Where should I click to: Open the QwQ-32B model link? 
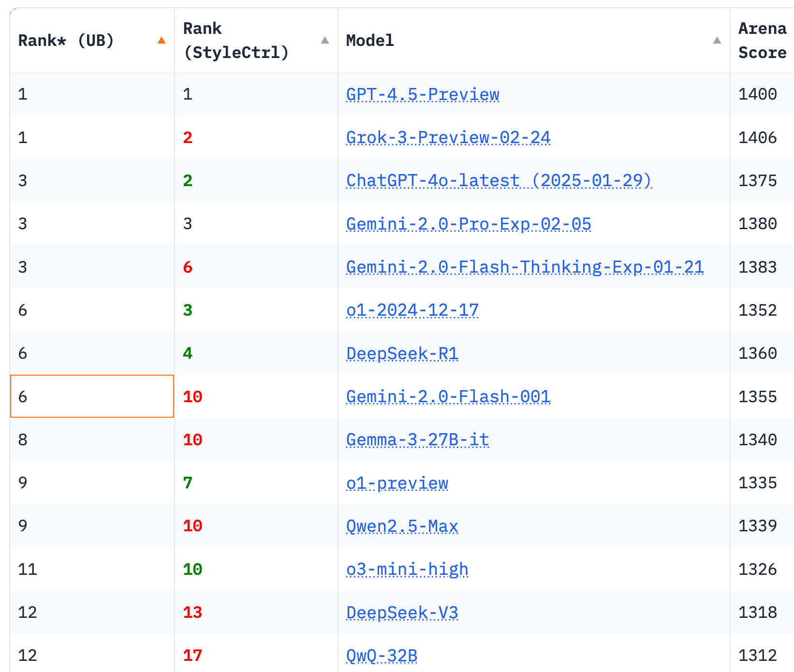pos(382,656)
